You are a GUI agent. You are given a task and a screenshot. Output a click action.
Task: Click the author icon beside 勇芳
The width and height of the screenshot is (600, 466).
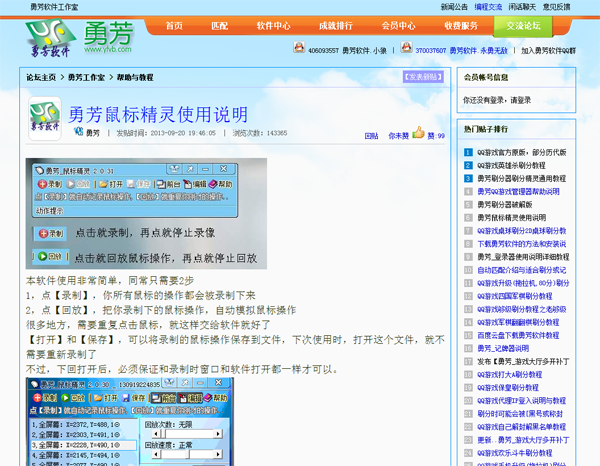(x=78, y=132)
